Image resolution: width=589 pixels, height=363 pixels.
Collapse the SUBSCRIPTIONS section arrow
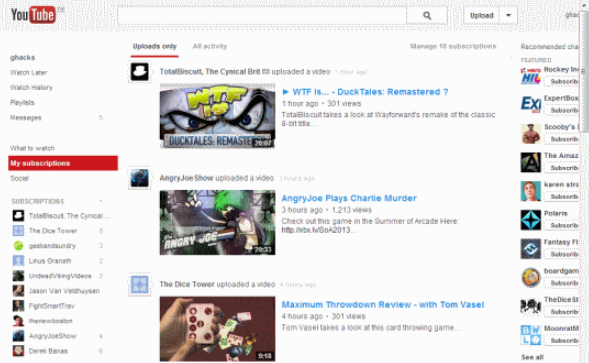click(x=101, y=201)
